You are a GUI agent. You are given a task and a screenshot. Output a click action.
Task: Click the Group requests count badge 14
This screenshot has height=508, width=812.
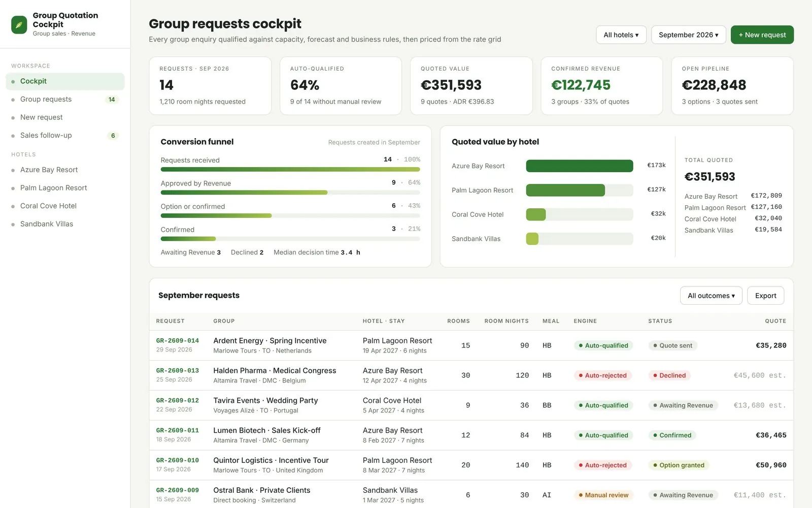[x=112, y=100]
